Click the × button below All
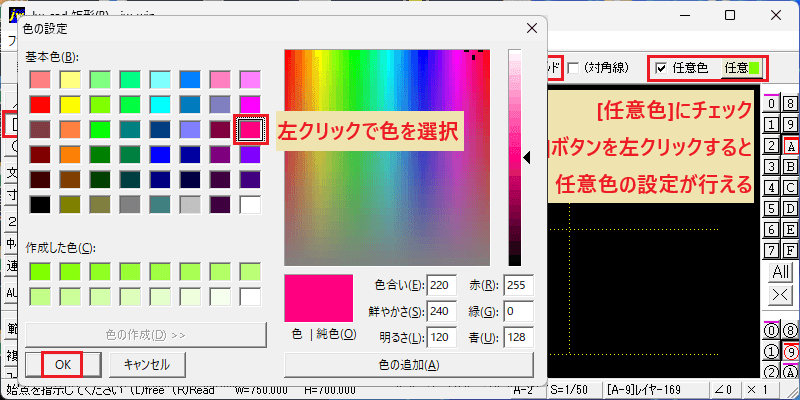The height and width of the screenshot is (400, 800). click(x=781, y=295)
